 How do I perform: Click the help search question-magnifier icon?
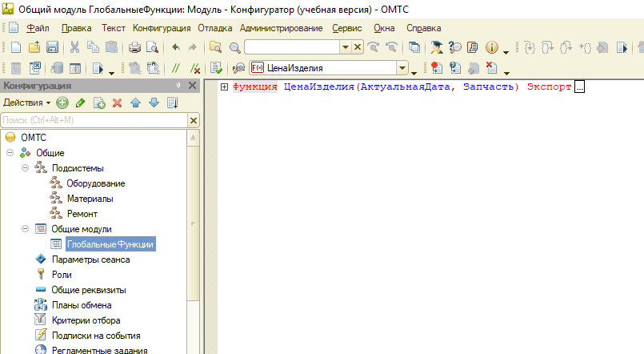[454, 47]
